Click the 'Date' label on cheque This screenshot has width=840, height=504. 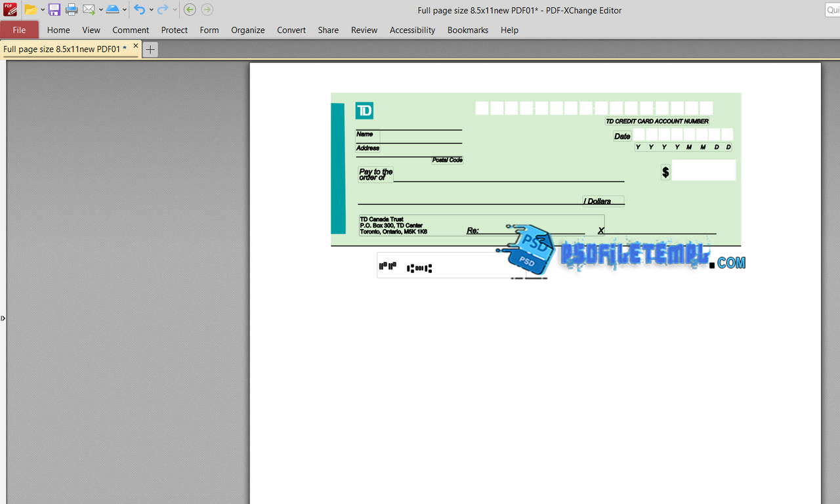(622, 136)
